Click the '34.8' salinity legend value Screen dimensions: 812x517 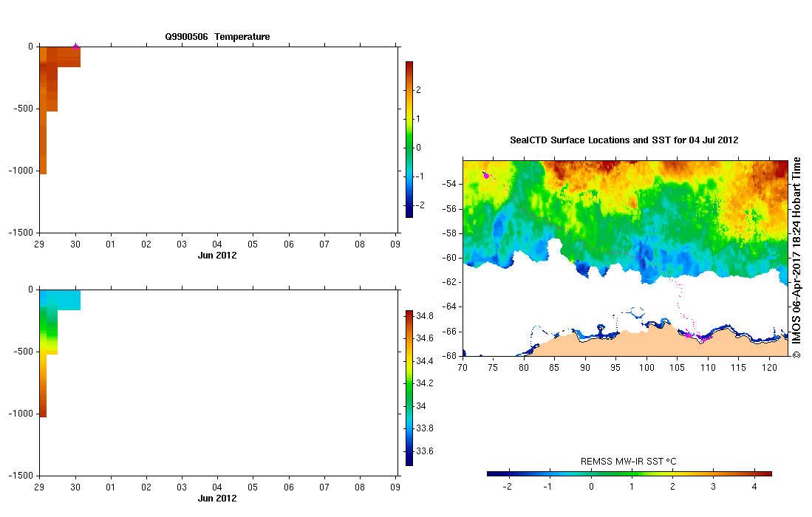pyautogui.click(x=425, y=315)
